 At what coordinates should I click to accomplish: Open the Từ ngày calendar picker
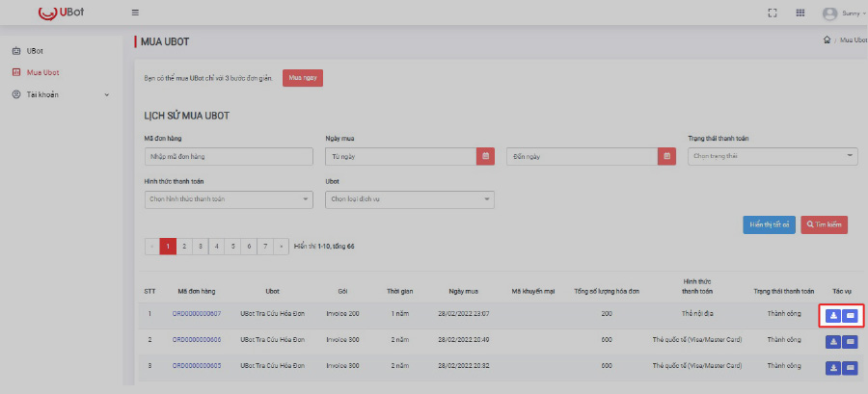point(485,156)
